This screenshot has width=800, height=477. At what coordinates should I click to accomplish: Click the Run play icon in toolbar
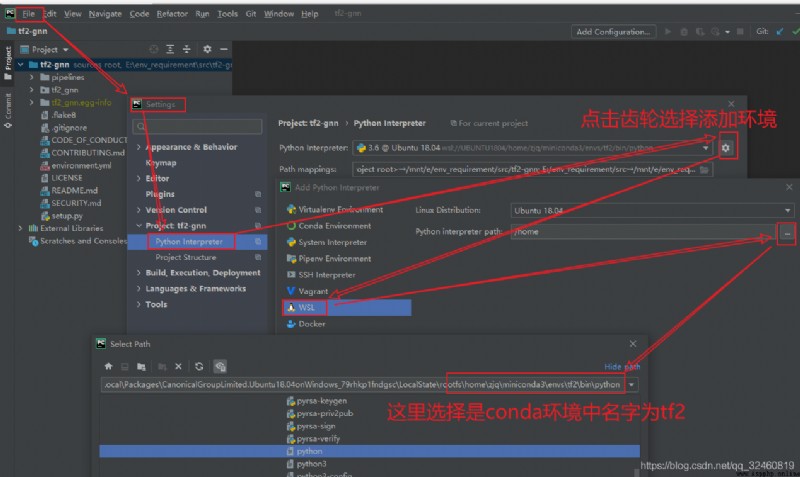pos(668,32)
